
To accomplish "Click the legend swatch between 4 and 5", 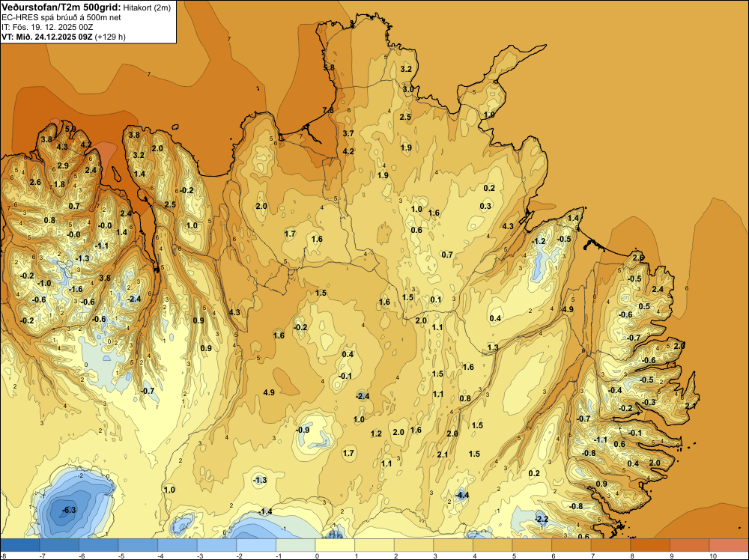I will pos(493,545).
